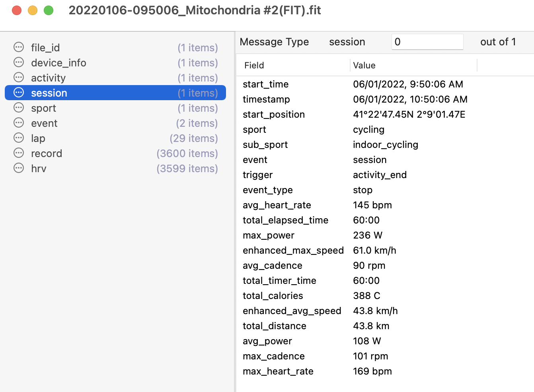Select the total_timer_time field row
Screen dimensions: 534x392
pyautogui.click(x=385, y=281)
